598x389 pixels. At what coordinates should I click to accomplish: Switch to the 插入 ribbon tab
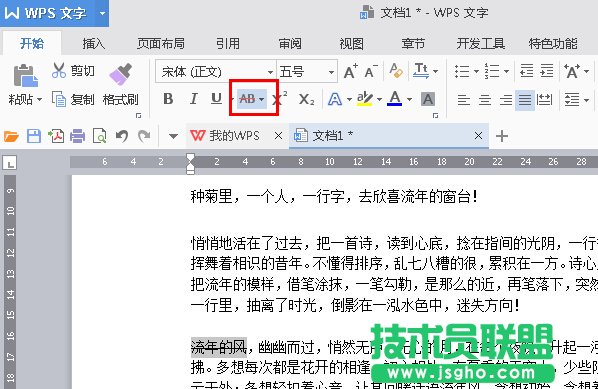94,43
